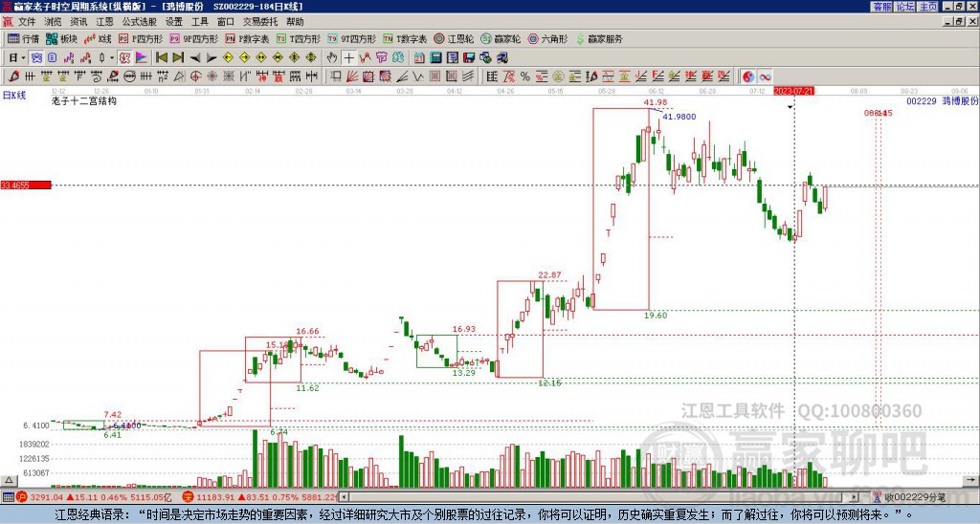This screenshot has width=980, height=524.
Task: Select the Gann fan lines tool
Action: pyautogui.click(x=352, y=76)
